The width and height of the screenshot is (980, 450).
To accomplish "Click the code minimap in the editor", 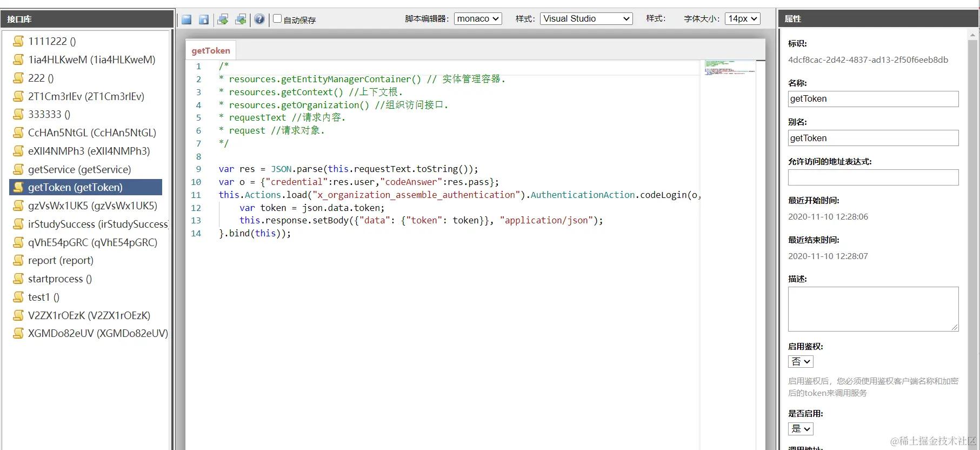I will (x=730, y=68).
